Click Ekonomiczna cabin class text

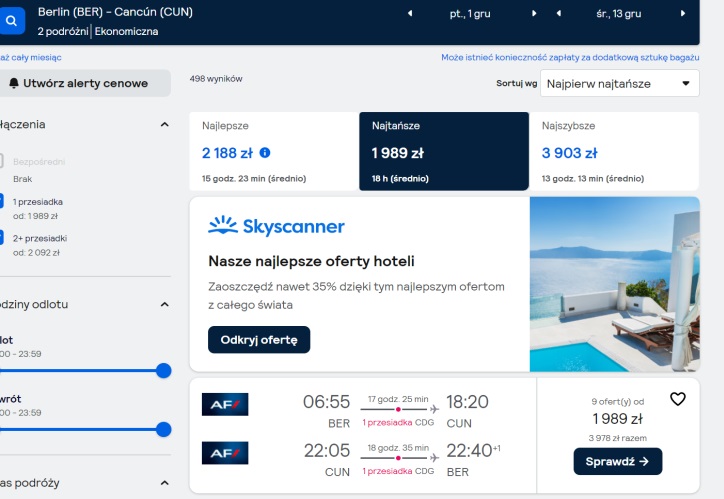[127, 31]
